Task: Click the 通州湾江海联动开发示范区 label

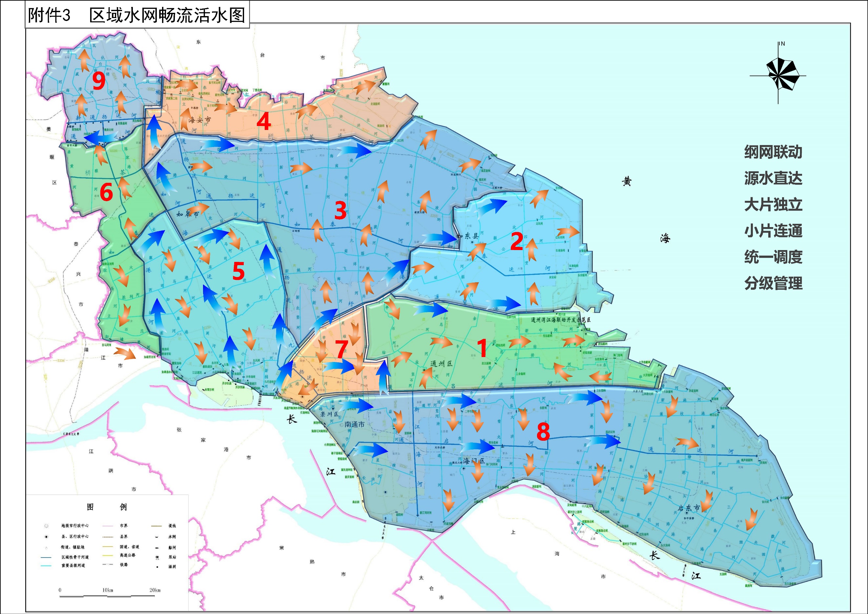Action: tap(561, 320)
